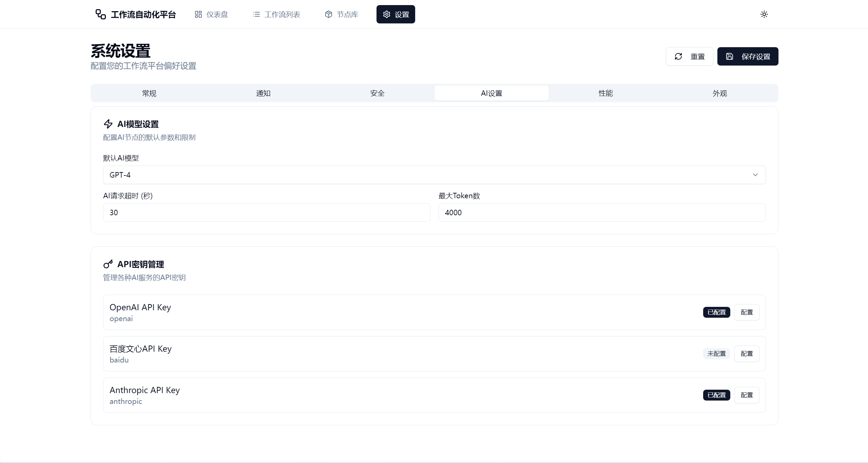Configure the 百度文心 API Key
The width and height of the screenshot is (868, 463).
[x=747, y=354]
